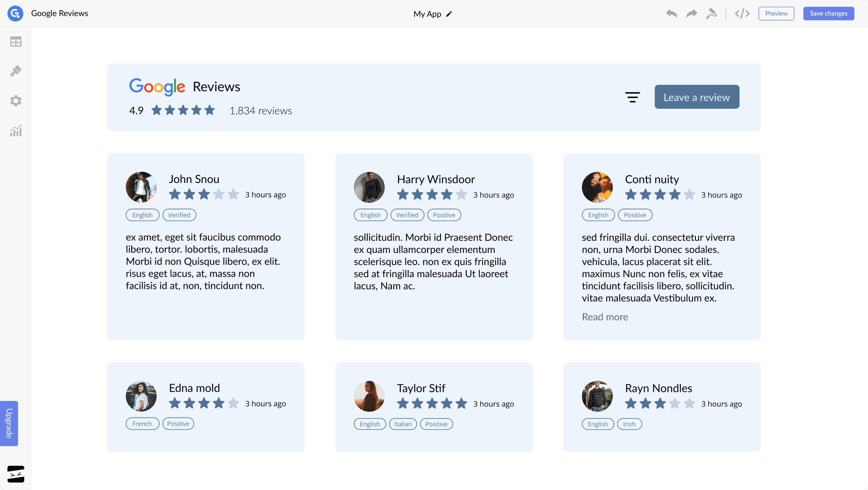Open Conti nuity's profile photo
This screenshot has width=868, height=490.
coord(597,187)
